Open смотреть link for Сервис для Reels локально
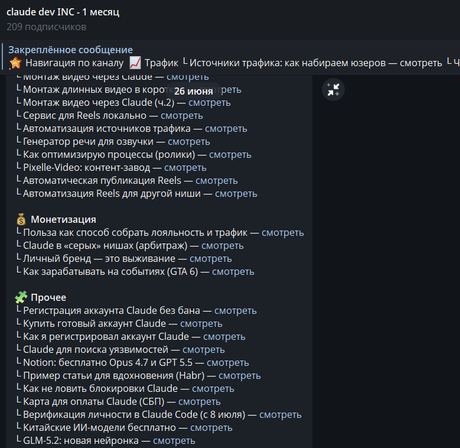 click(x=182, y=115)
